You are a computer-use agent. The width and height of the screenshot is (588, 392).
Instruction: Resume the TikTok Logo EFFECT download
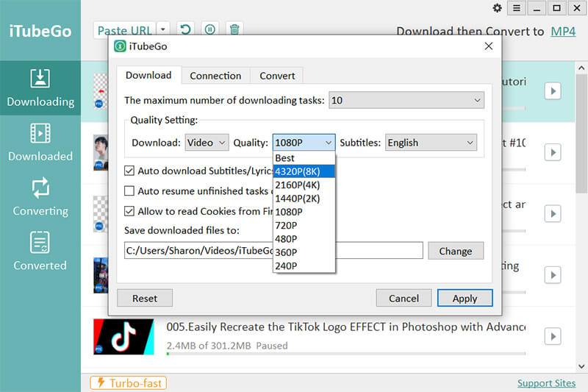553,337
